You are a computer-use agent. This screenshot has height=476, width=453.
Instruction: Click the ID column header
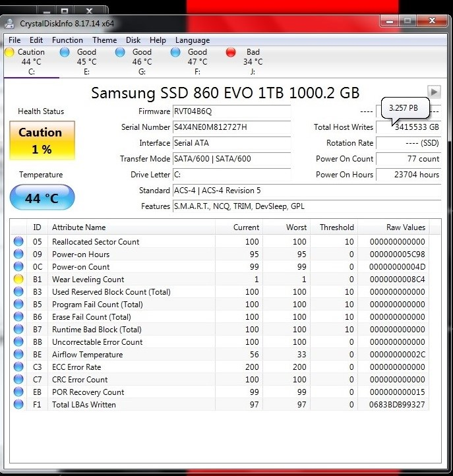(x=37, y=227)
